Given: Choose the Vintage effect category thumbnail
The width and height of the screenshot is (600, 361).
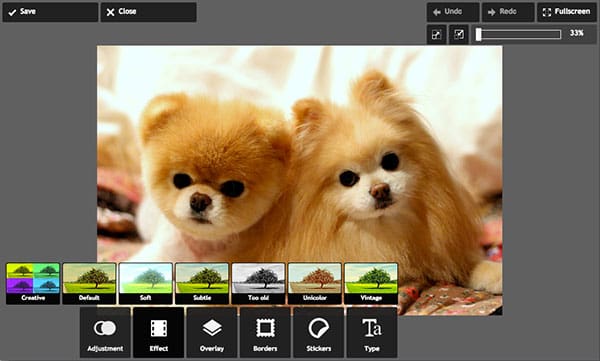Looking at the screenshot, I should click(371, 283).
